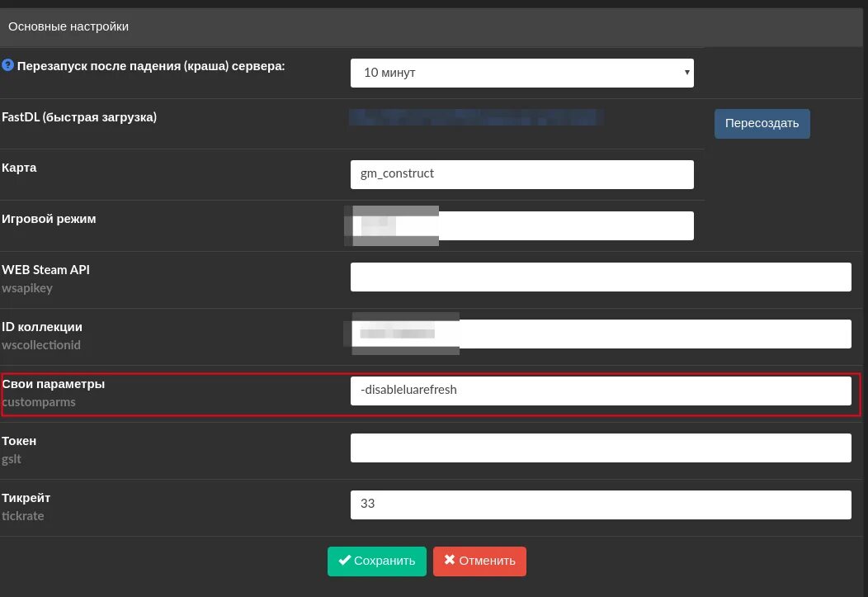The height and width of the screenshot is (597, 868).
Task: Select the custom parameters field with -disableluarefresh
Action: click(x=601, y=390)
